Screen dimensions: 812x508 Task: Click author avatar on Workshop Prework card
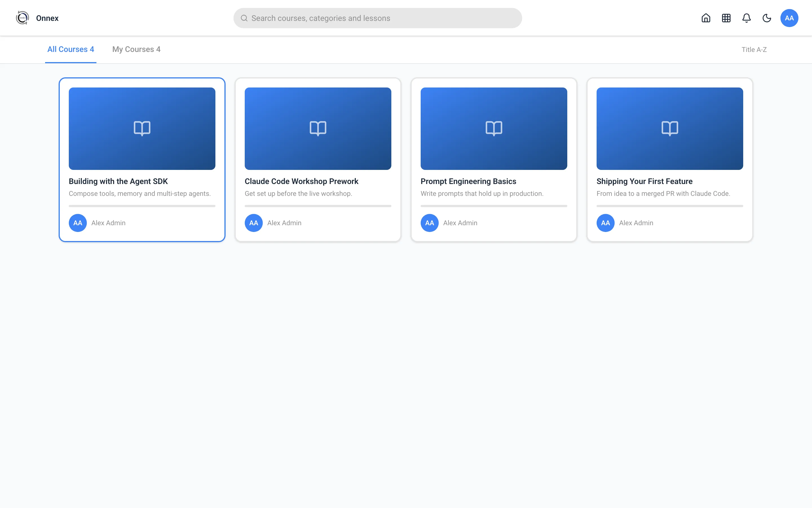[x=254, y=223]
